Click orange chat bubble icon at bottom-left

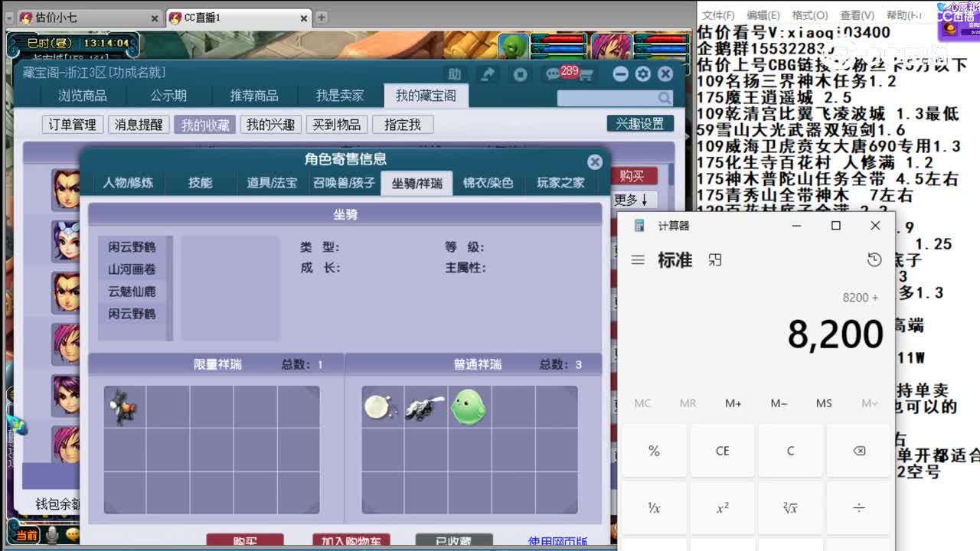coord(72,536)
